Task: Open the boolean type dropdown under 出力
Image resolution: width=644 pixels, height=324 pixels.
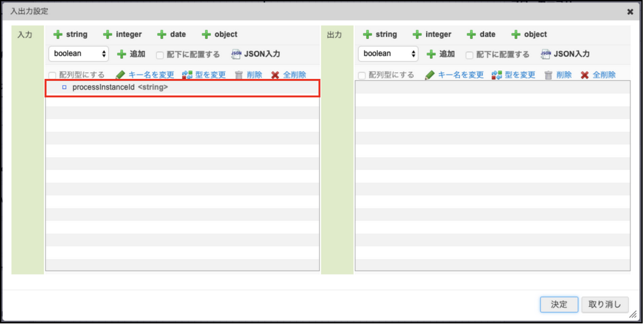Action: (x=388, y=54)
